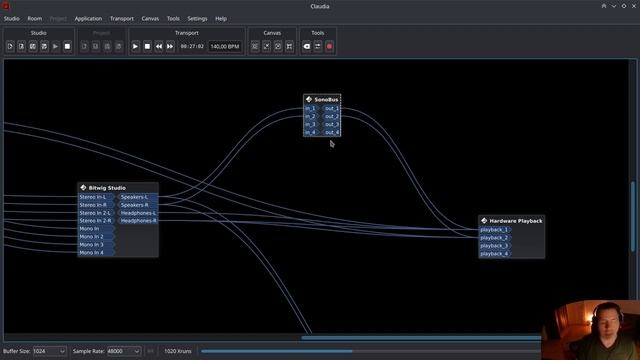Click the red JACK render record icon
The width and height of the screenshot is (640, 360).
[329, 47]
